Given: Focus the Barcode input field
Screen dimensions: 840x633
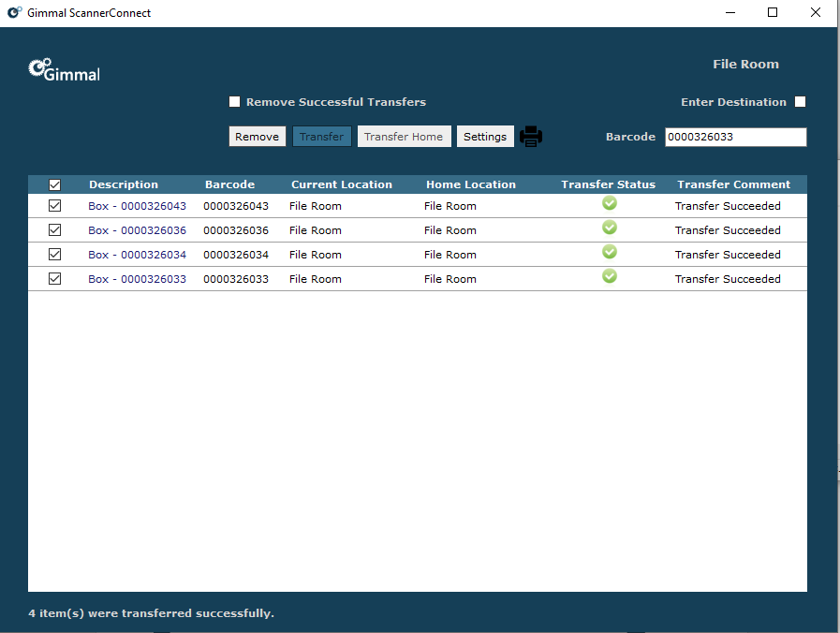Looking at the screenshot, I should point(735,138).
